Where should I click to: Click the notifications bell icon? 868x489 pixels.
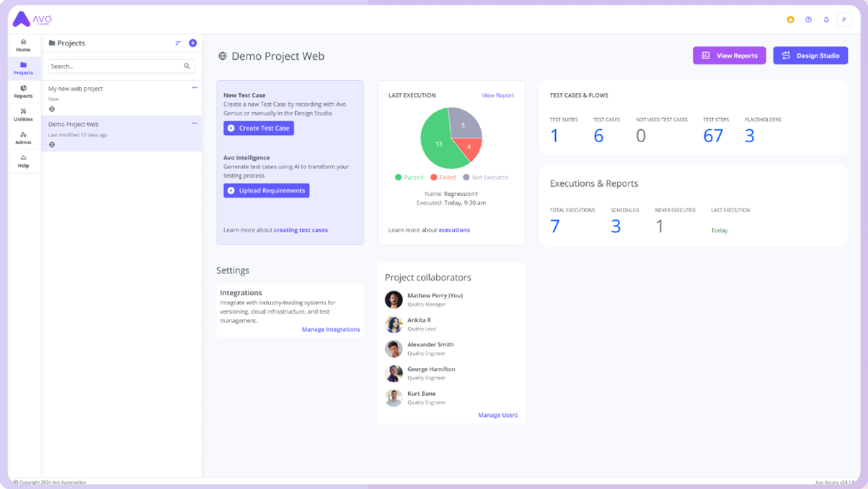click(x=826, y=20)
